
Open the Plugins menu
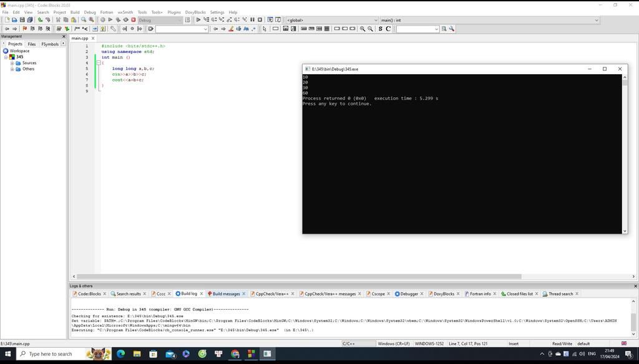pos(174,12)
